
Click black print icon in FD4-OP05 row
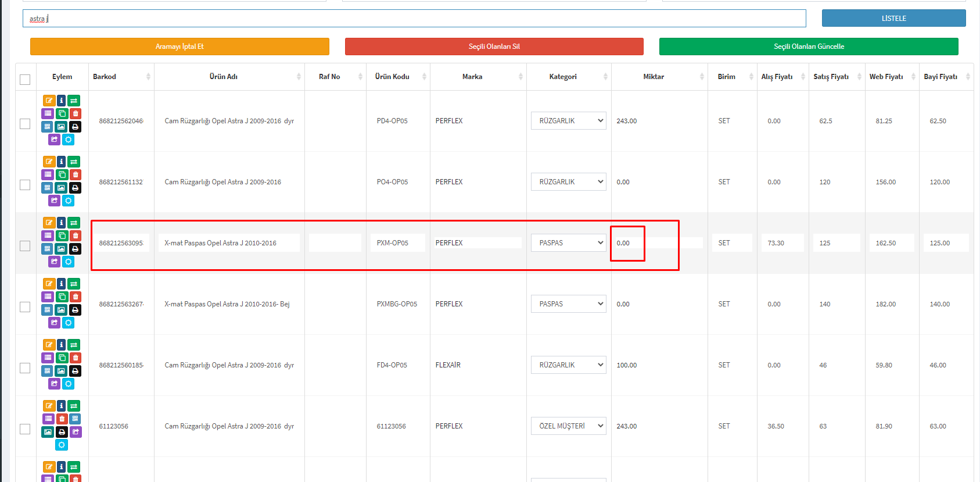click(x=76, y=371)
